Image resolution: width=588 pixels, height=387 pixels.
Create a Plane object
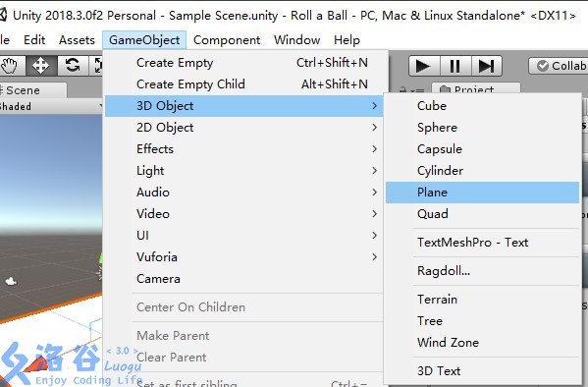click(482, 193)
